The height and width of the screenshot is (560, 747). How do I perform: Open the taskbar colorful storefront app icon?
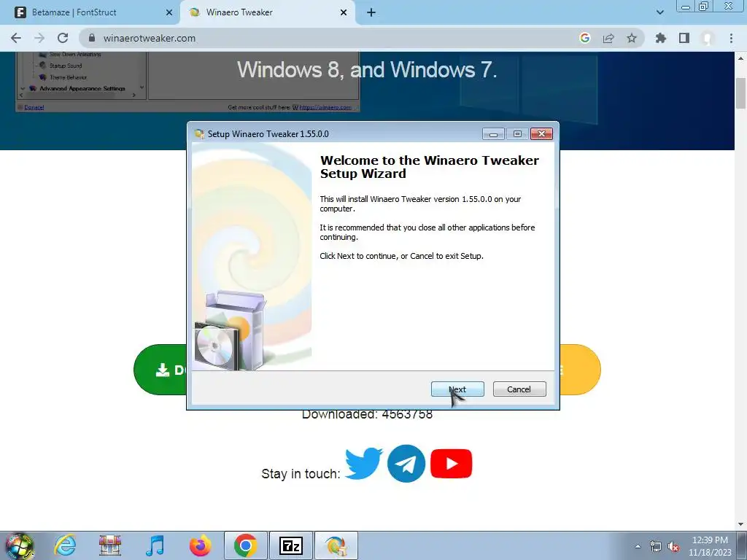tap(110, 545)
